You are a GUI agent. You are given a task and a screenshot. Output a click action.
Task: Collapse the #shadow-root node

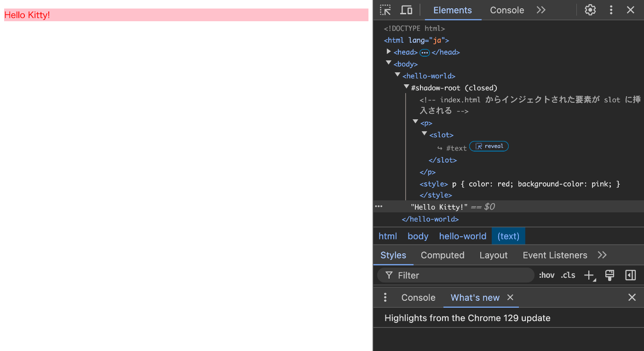coord(406,87)
